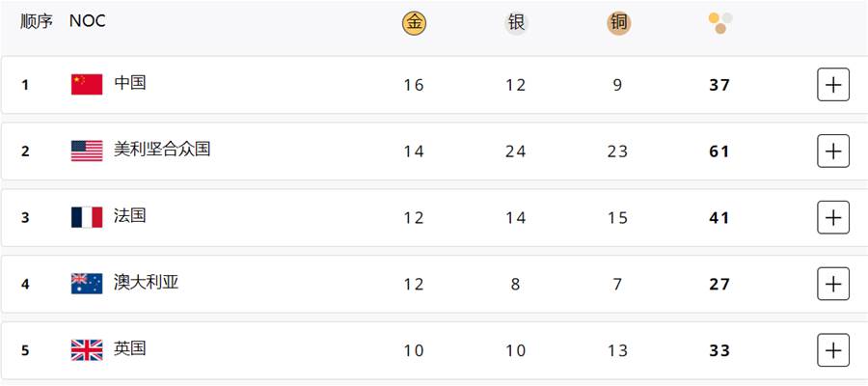The height and width of the screenshot is (386, 868).
Task: Expand the 美利坚合众国 row with plus button
Action: point(833,152)
